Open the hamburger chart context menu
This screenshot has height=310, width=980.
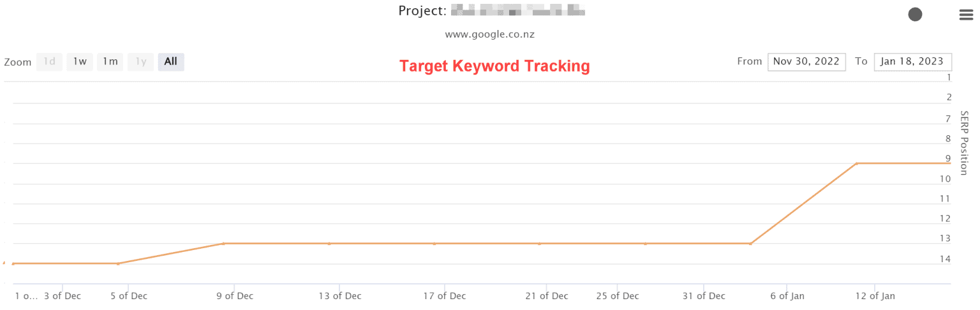(966, 15)
